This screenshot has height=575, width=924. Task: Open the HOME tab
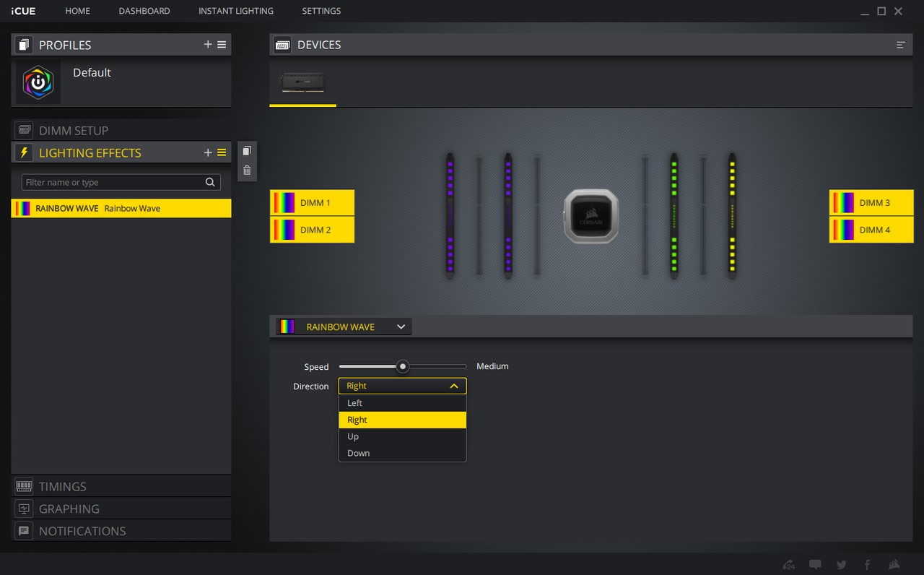(x=77, y=11)
